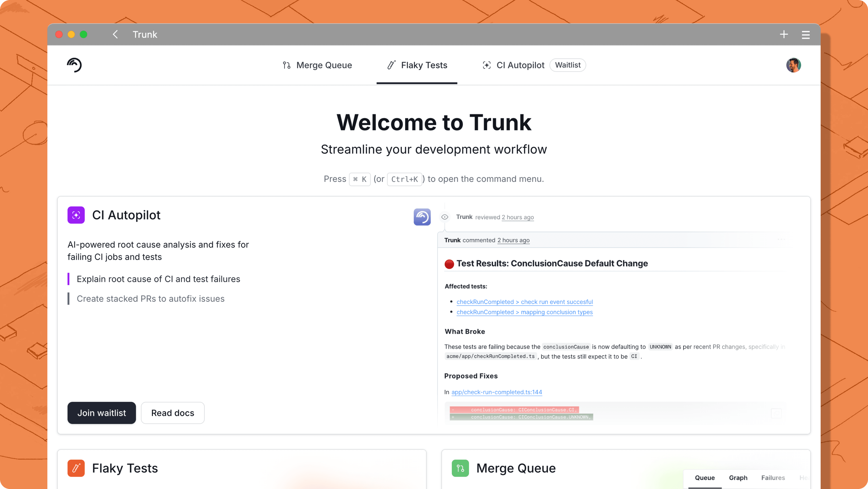The image size is (868, 489).
Task: Click the Trunk logo icon at top left
Action: [74, 65]
